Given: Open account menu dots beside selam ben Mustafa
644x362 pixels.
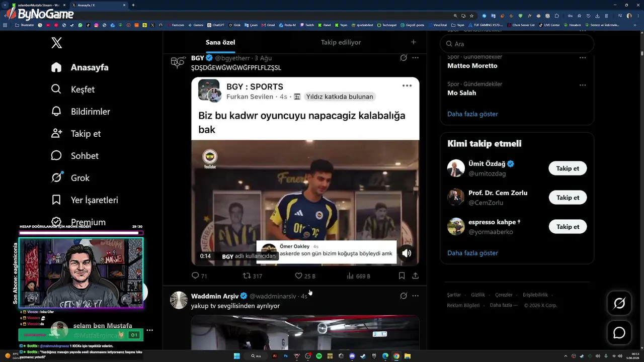Looking at the screenshot, I should [x=149, y=330].
